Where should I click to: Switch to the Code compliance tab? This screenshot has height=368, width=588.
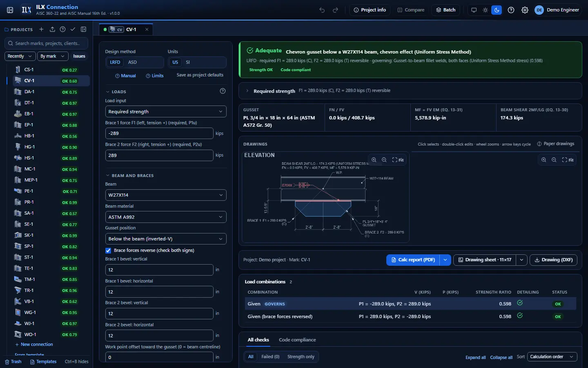coord(297,340)
